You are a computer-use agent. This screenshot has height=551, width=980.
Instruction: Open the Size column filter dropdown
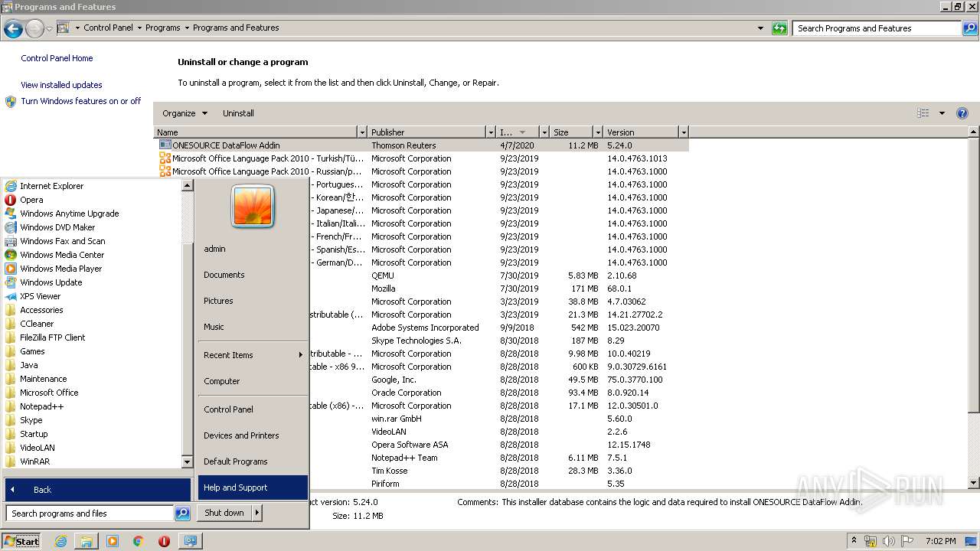tap(596, 132)
